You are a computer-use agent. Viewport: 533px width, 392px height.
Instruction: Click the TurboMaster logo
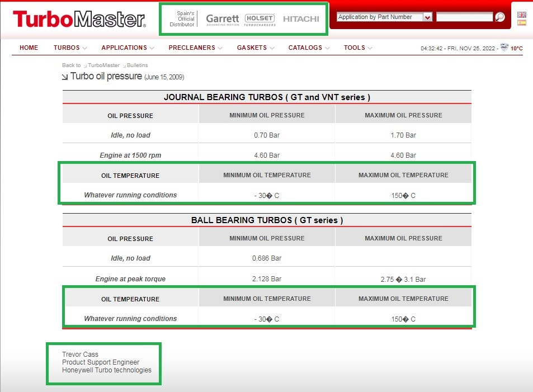79,19
